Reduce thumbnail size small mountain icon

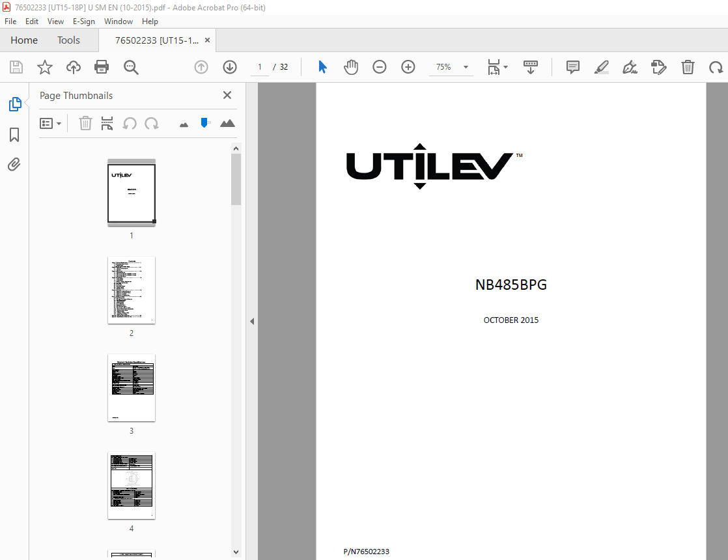(x=184, y=124)
